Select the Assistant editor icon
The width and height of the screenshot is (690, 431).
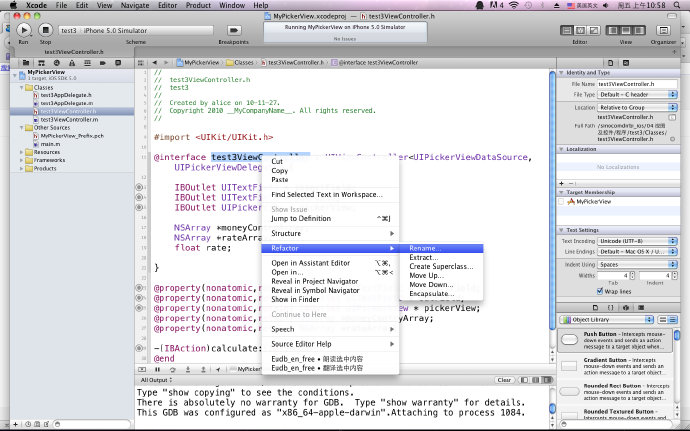click(x=580, y=30)
